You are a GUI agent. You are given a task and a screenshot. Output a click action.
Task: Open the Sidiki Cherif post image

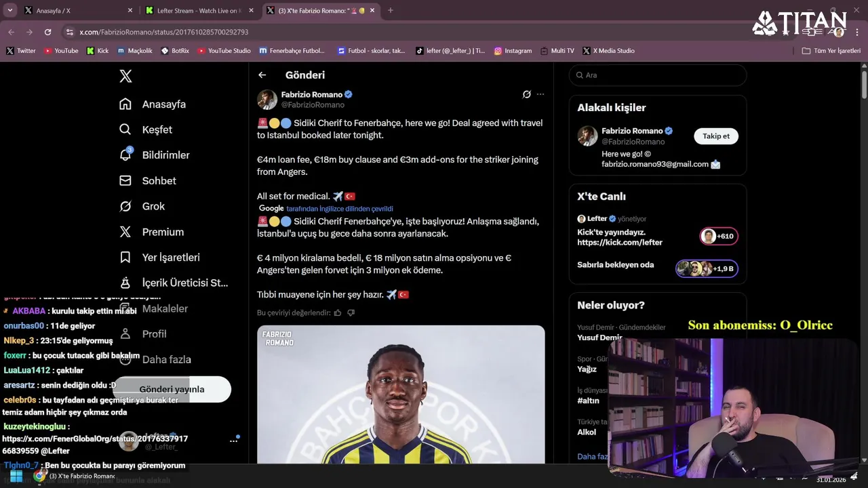(401, 394)
